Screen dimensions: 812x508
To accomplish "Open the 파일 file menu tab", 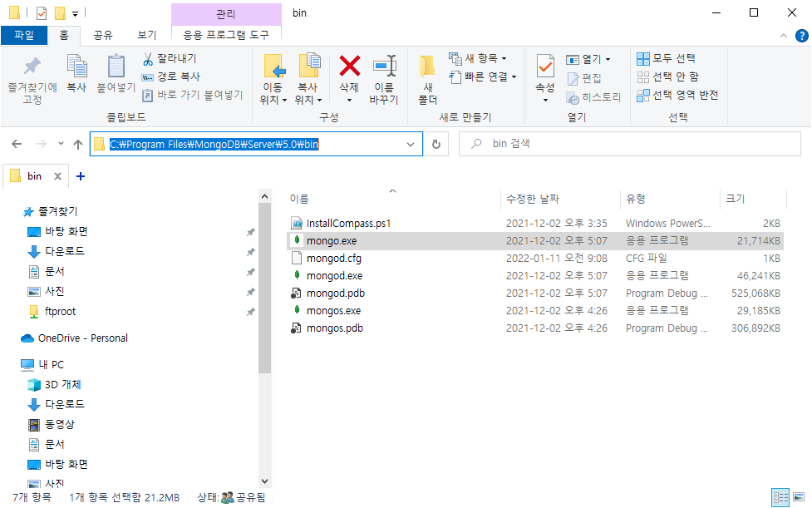I will tap(24, 35).
